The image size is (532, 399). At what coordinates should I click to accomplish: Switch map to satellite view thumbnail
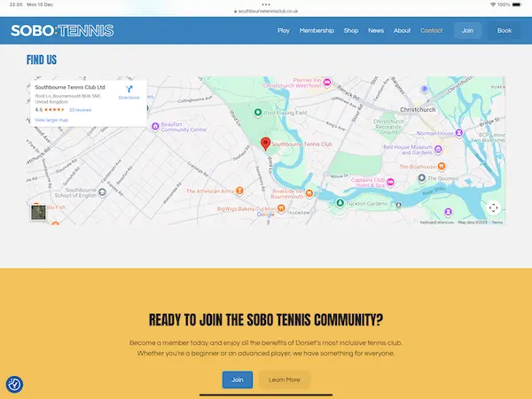point(38,213)
